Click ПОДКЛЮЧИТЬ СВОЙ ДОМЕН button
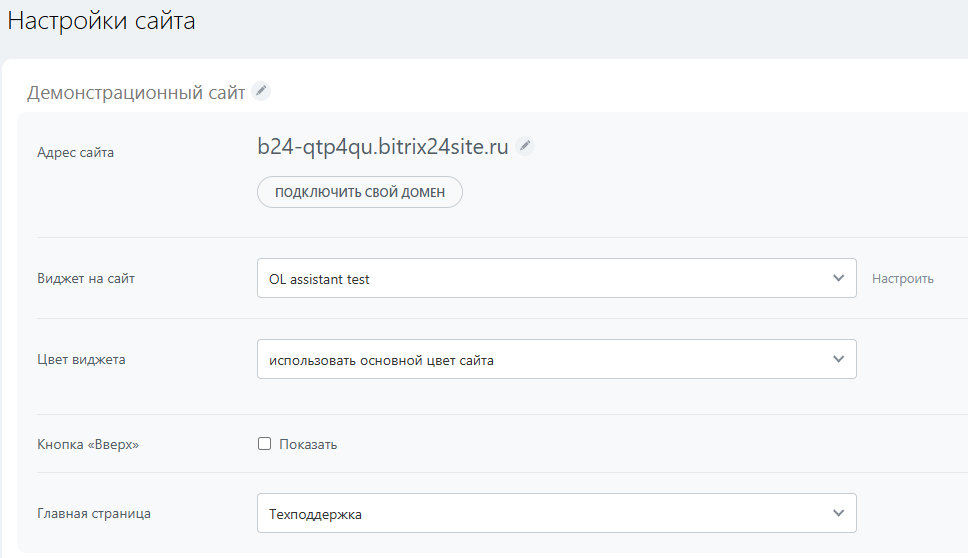Screen dimensions: 968x558 coord(360,192)
